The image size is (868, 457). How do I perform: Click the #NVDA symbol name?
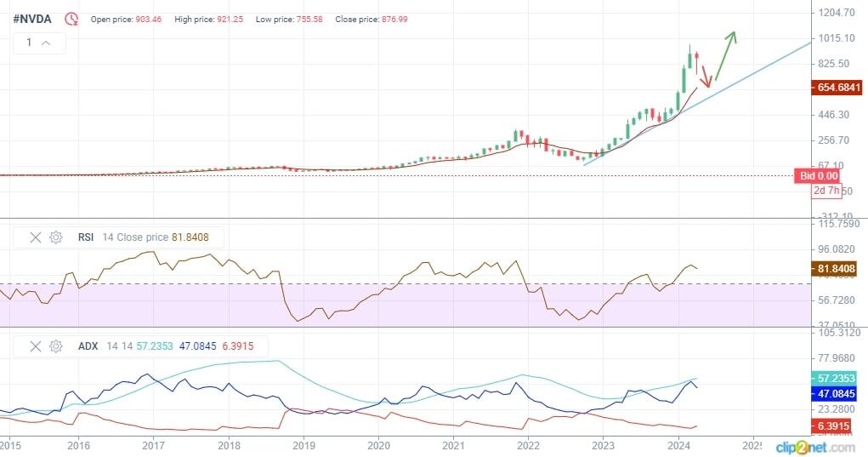(33, 18)
